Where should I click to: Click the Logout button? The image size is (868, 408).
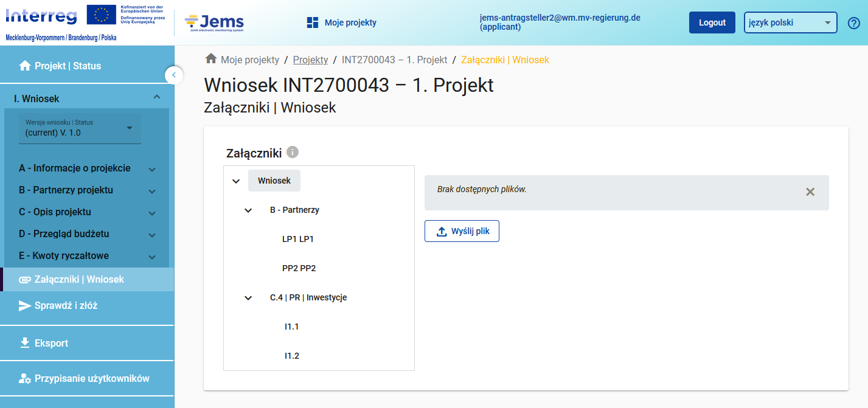click(712, 22)
